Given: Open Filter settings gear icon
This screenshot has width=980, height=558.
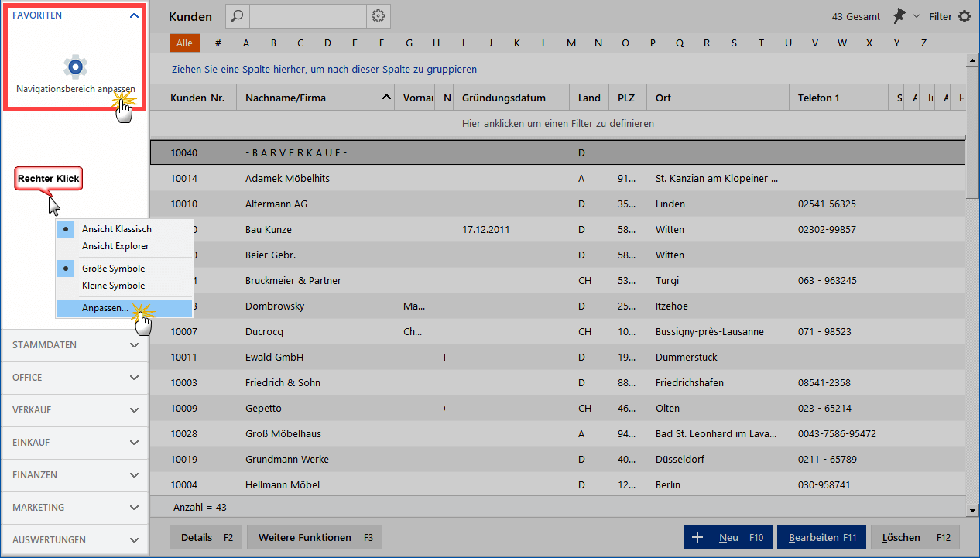Looking at the screenshot, I should point(965,16).
